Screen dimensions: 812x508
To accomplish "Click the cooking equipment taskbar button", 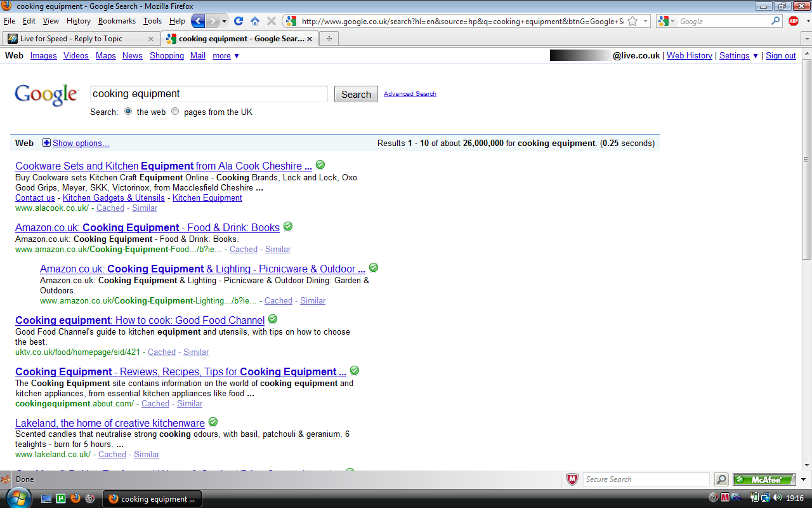I will pyautogui.click(x=153, y=498).
